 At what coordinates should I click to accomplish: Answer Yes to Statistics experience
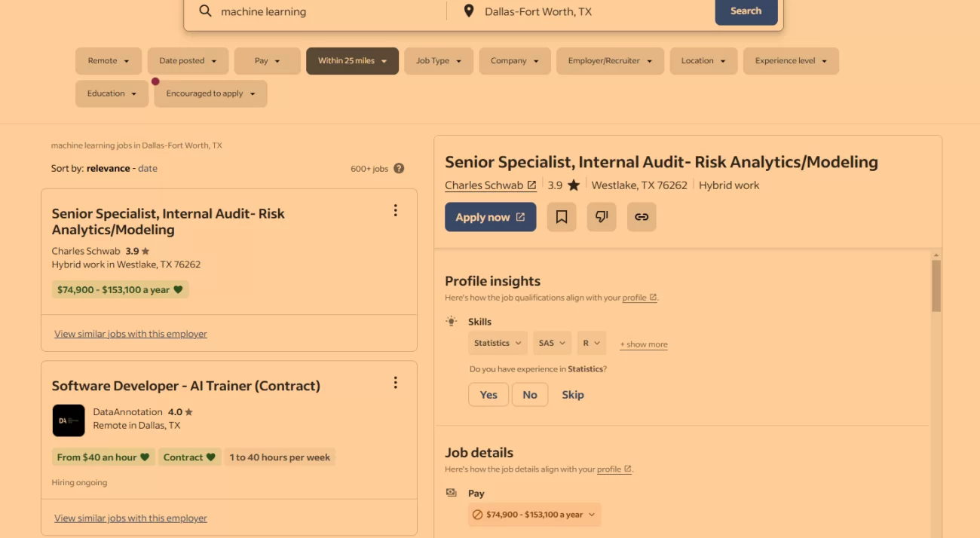pos(488,395)
